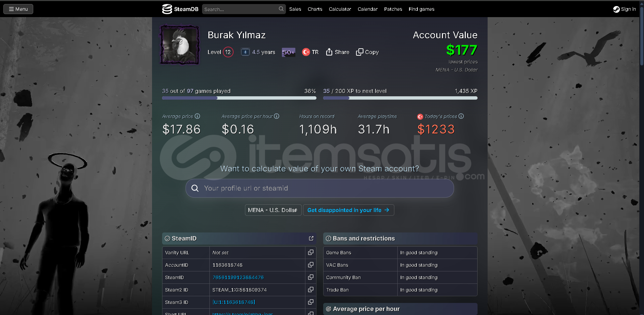Open the hamburger Menu button
The width and height of the screenshot is (644, 315).
click(x=18, y=9)
